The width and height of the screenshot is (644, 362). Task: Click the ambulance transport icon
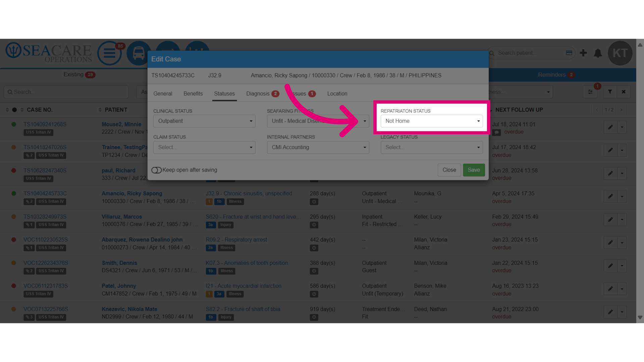(139, 53)
